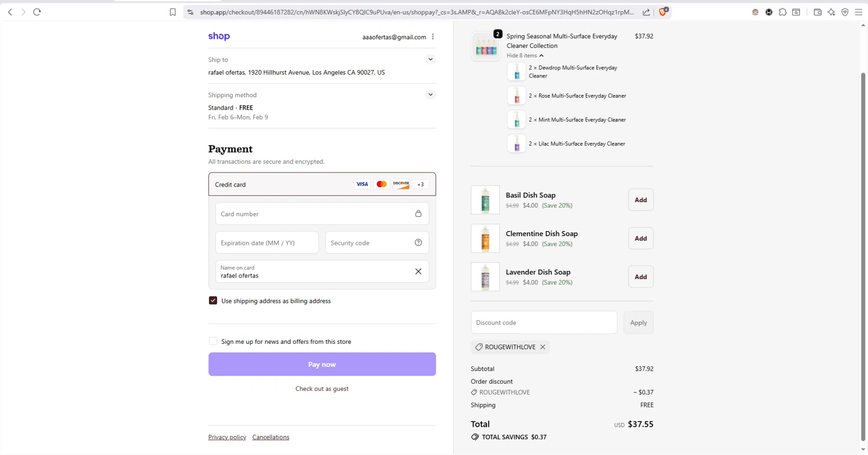Click the black circular W extension icon
This screenshot has width=868, height=455.
click(x=769, y=12)
